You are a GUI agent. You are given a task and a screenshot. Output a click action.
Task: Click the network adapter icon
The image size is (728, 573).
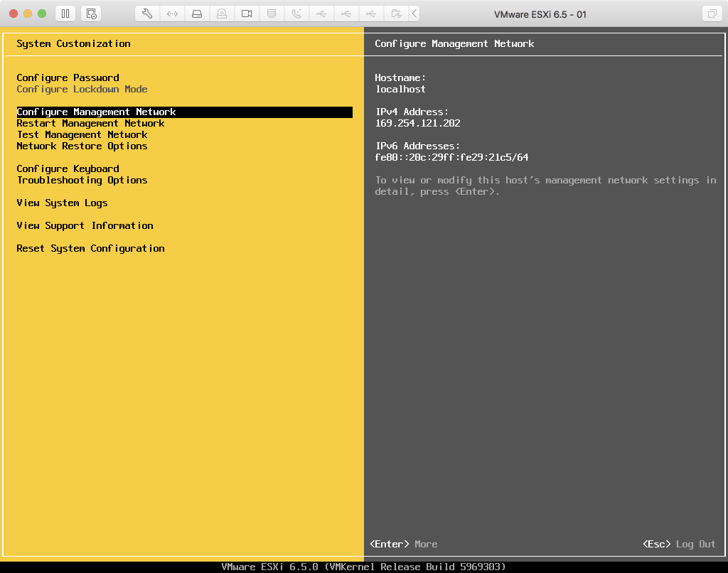tap(173, 14)
